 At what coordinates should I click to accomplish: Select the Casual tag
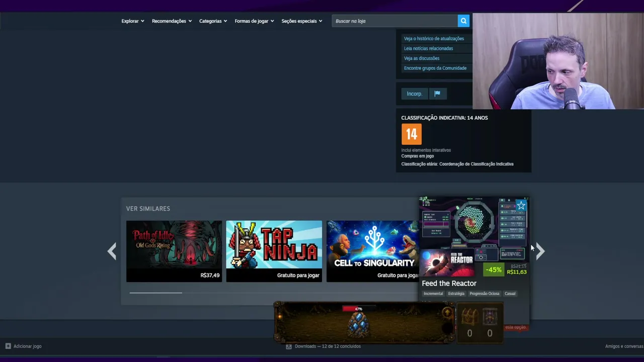pos(510,294)
